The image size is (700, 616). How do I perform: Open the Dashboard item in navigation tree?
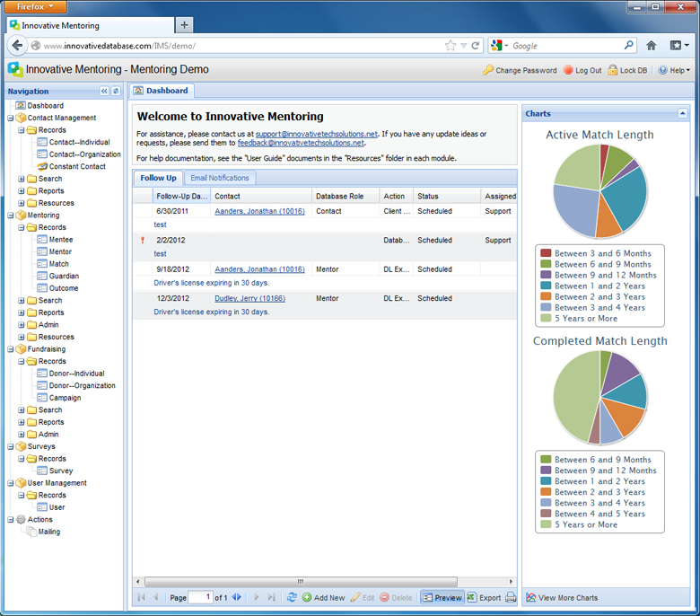click(x=39, y=105)
